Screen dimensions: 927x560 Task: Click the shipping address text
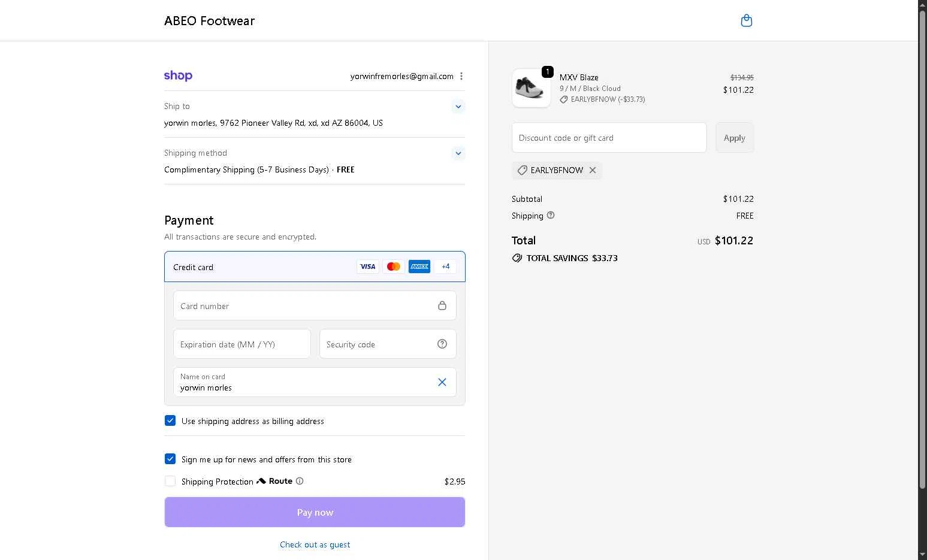click(273, 123)
